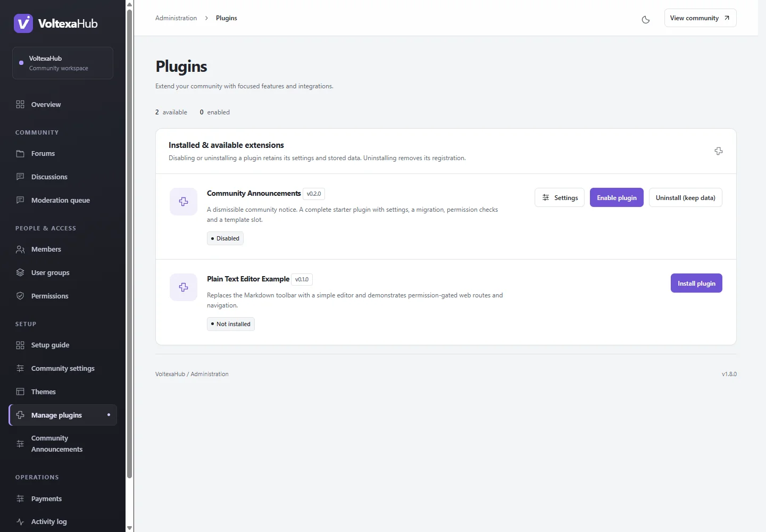Click the Activity log pulse icon
766x532 pixels.
click(20, 522)
